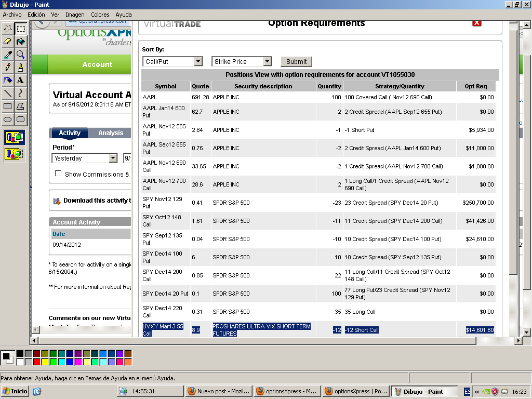Click the Paint vertical scrollbar down arrow

[x=527, y=332]
